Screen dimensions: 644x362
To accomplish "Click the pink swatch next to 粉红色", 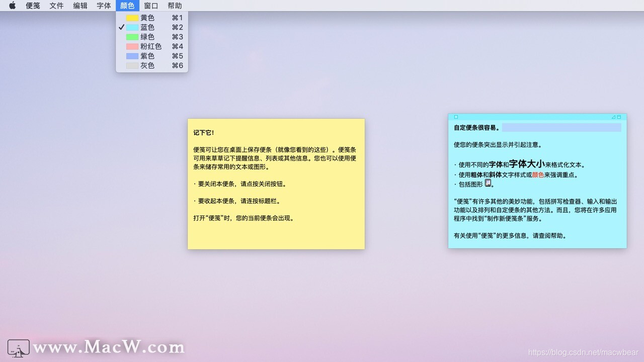I will (132, 46).
